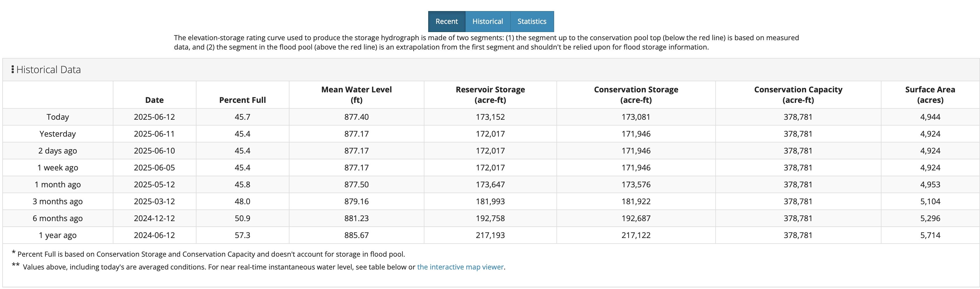This screenshot has height=289, width=980.
Task: Select the 6 months ago row label
Action: 58,218
